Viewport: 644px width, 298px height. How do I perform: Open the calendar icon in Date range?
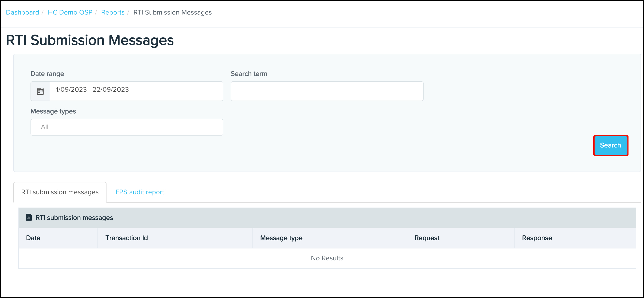pos(40,91)
